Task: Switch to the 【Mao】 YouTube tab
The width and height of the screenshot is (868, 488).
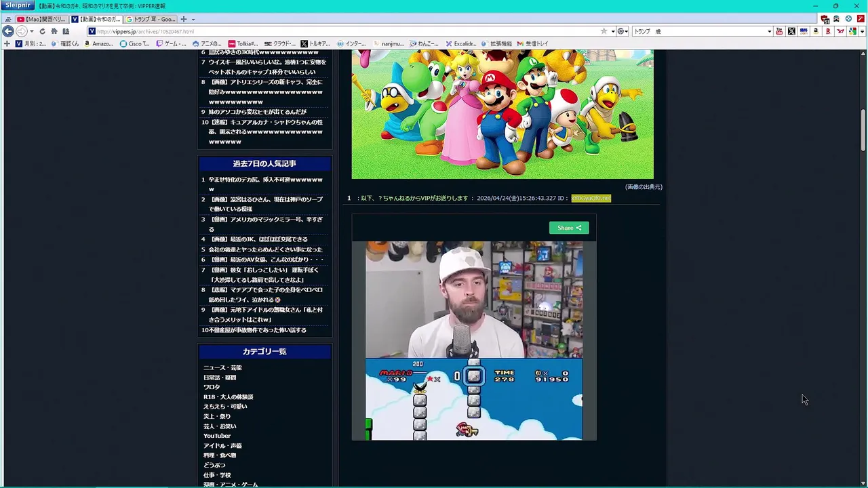Action: (x=42, y=19)
